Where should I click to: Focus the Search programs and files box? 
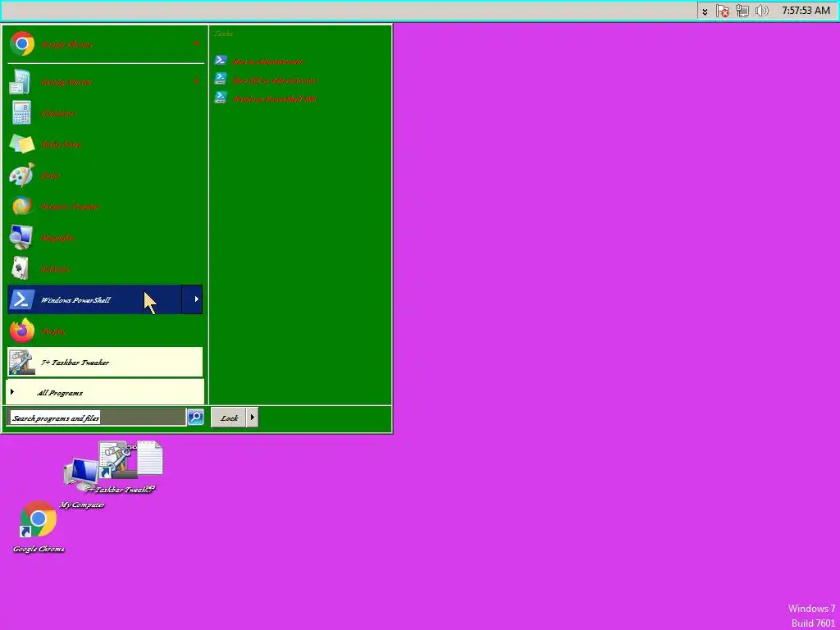coord(97,418)
